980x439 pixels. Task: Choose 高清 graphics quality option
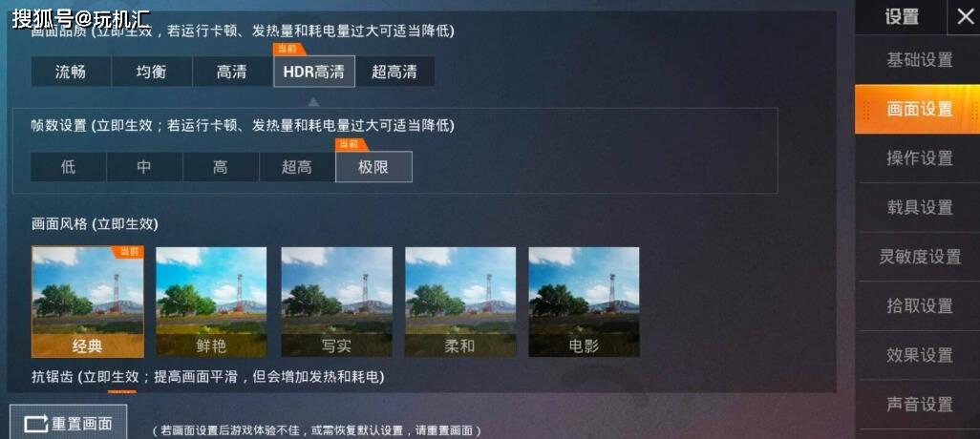pos(232,72)
